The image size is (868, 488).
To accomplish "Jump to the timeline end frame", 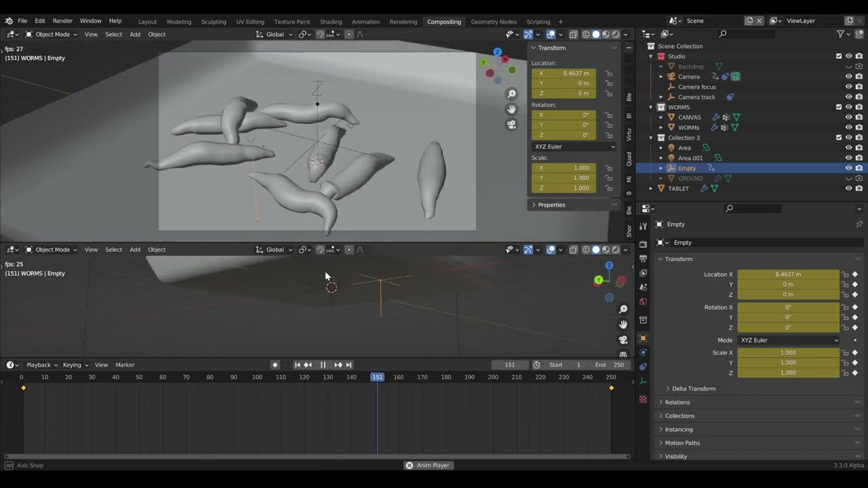I will [x=349, y=365].
